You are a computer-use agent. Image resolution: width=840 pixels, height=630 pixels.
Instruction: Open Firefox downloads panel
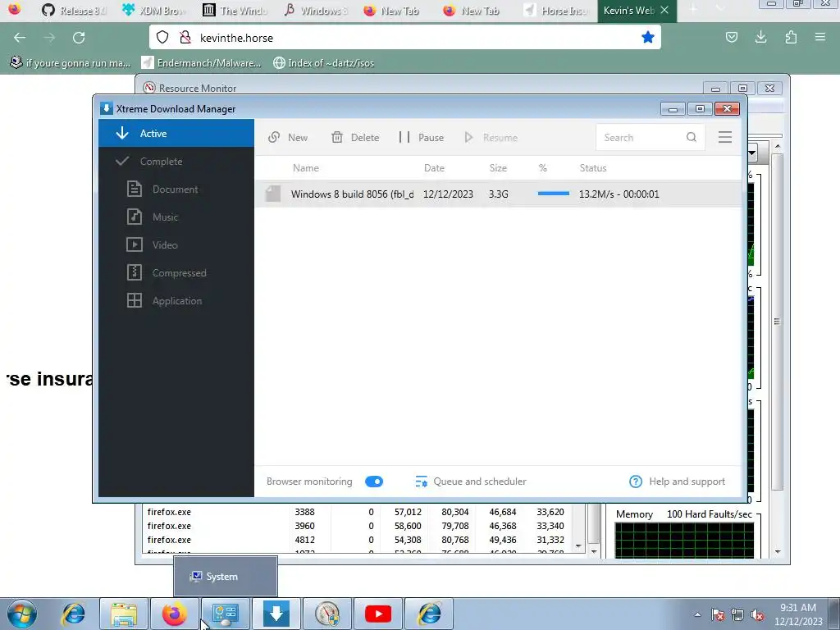760,37
